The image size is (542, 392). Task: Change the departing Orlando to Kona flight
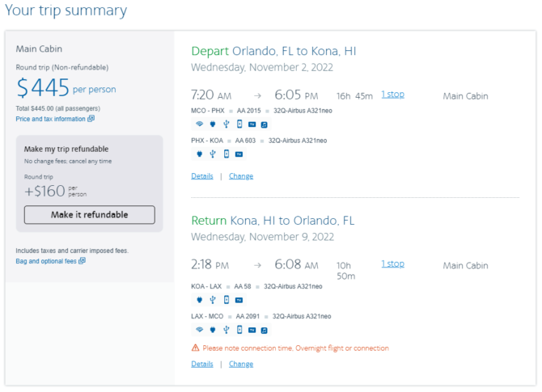tap(241, 176)
